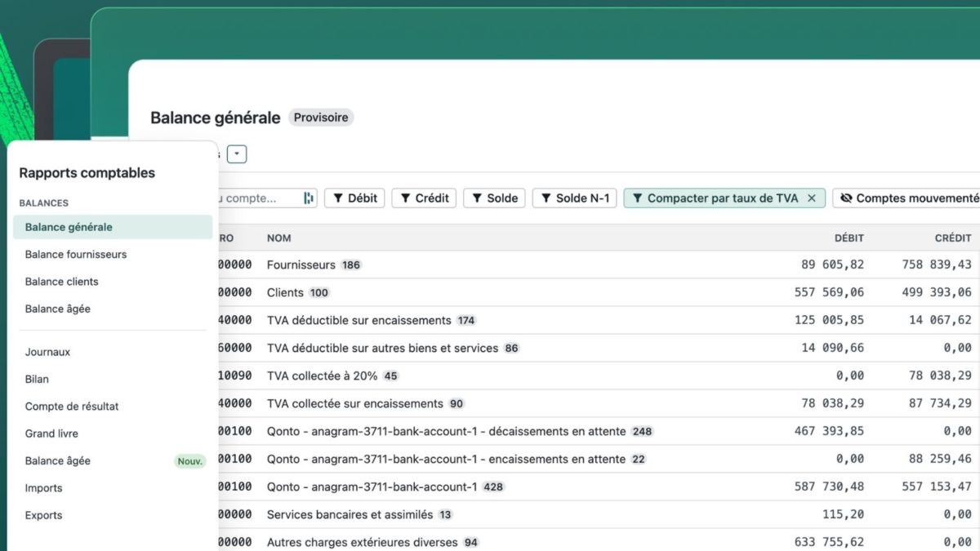
Task: Sort by the CRÉDIT column header
Action: 952,238
